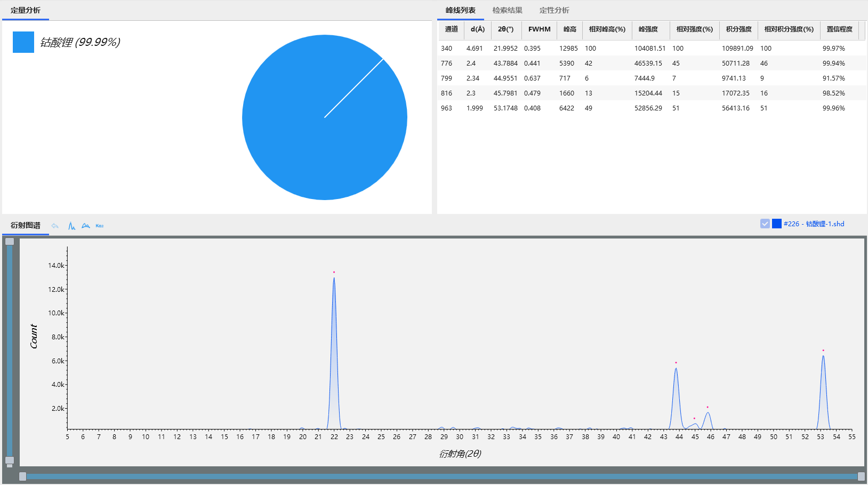Click the FWHM column header
The width and height of the screenshot is (868, 485).
[539, 29]
